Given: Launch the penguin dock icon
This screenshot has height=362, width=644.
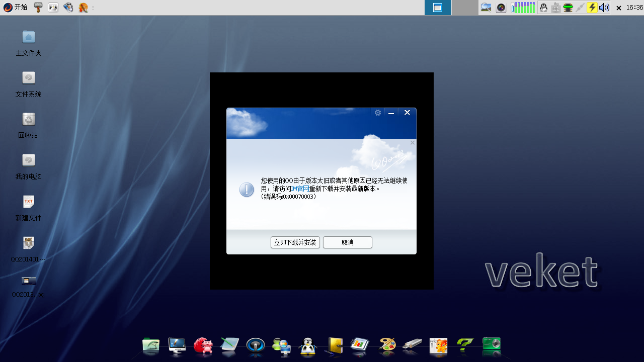Looking at the screenshot, I should (308, 346).
